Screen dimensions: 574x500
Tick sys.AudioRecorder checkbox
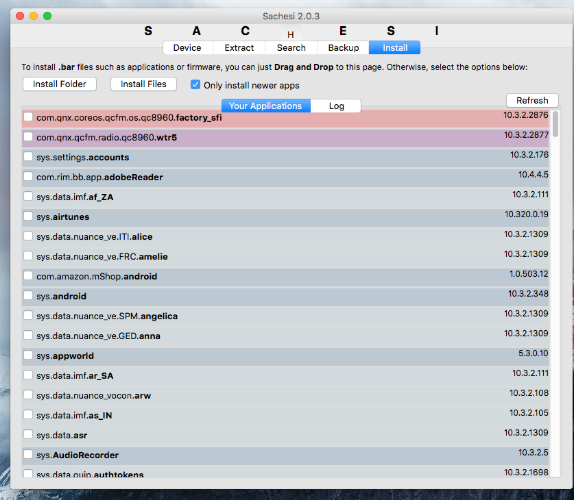(x=28, y=454)
